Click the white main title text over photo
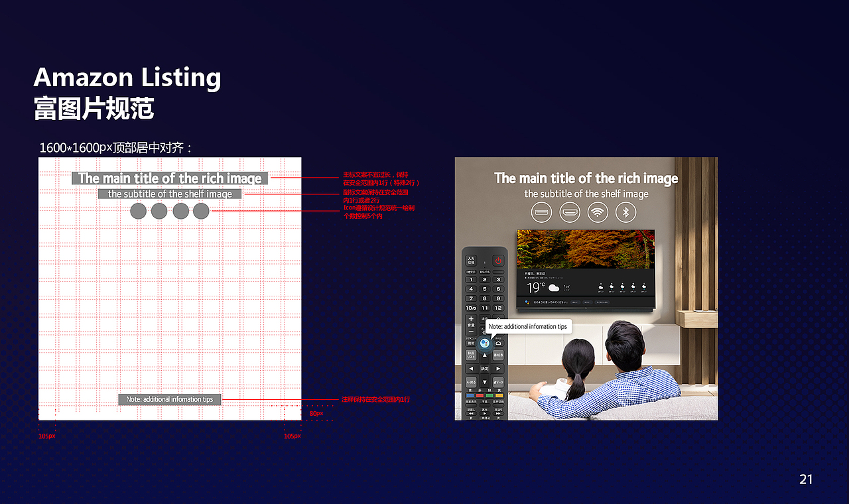The height and width of the screenshot is (504, 849). [x=586, y=178]
